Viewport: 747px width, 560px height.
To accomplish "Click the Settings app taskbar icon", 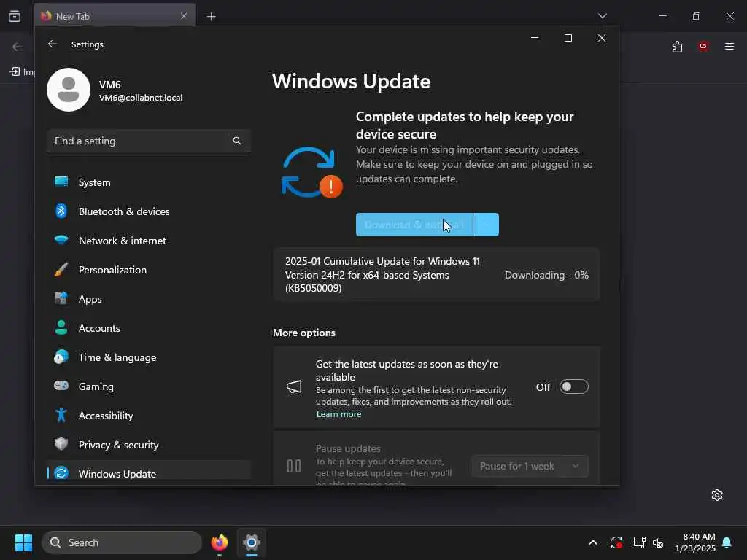I will pos(252,542).
